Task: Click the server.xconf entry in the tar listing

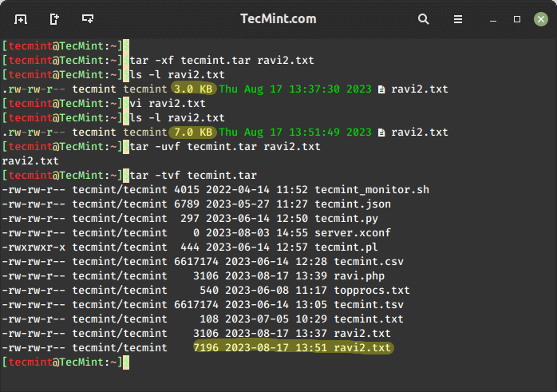Action: coord(369,232)
